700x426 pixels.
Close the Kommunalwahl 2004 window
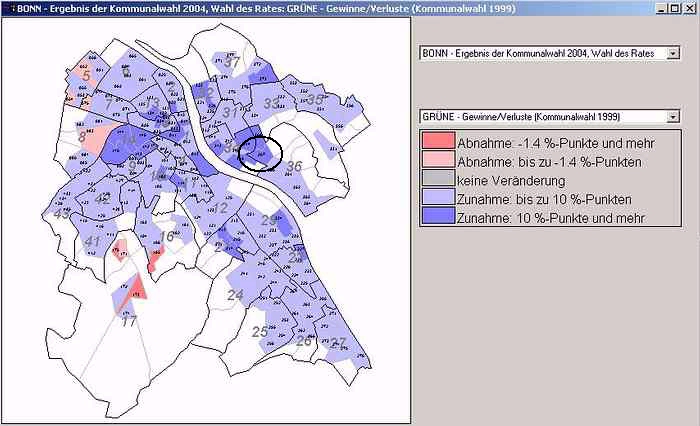(x=689, y=8)
